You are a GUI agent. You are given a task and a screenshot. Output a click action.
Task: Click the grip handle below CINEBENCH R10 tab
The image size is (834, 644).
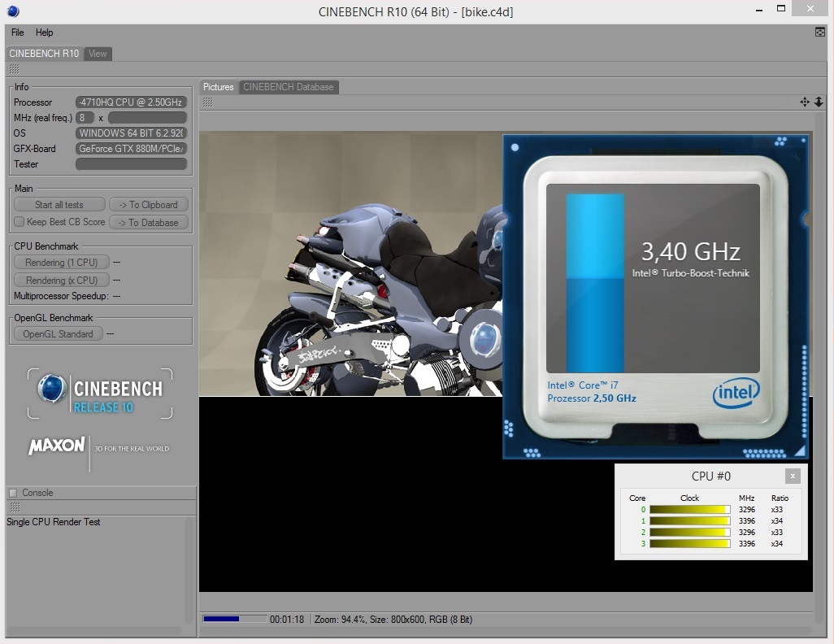(x=15, y=68)
